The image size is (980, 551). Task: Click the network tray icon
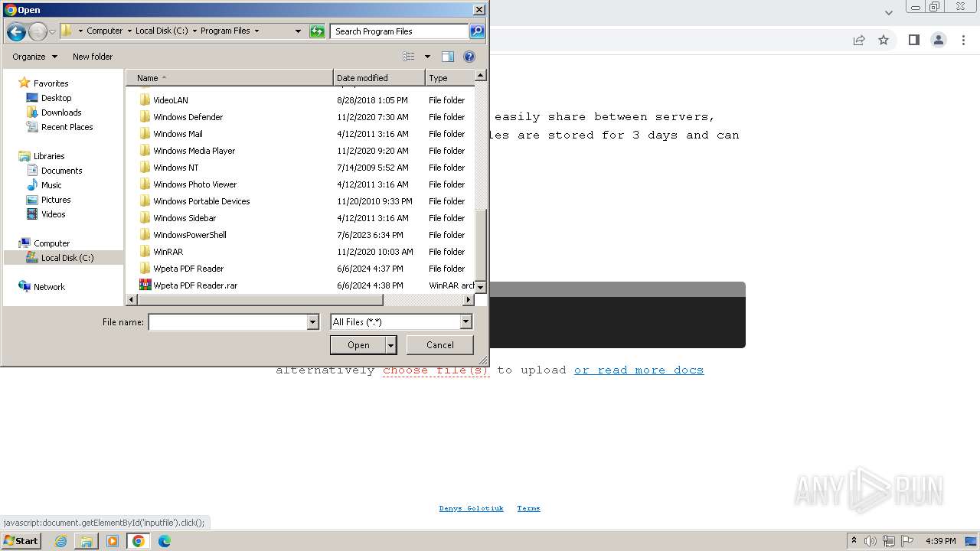point(889,541)
